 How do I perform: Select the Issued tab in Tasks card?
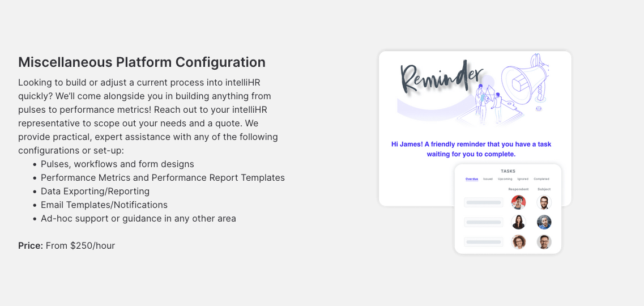pos(488,179)
